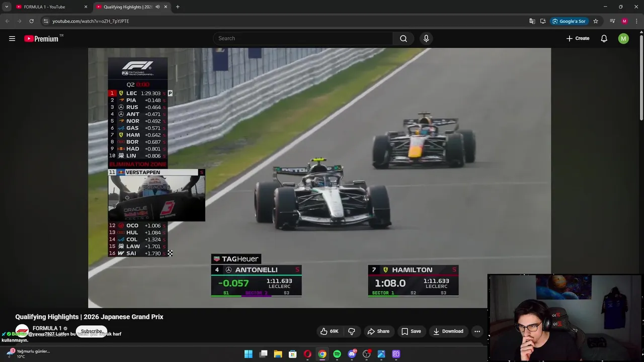Viewport: 644px width, 362px height.
Task: Open the weather widget on the taskbar
Action: coord(28,353)
